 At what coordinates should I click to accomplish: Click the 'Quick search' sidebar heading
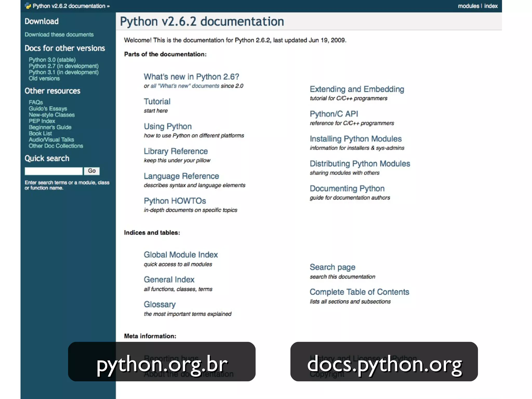click(x=47, y=158)
